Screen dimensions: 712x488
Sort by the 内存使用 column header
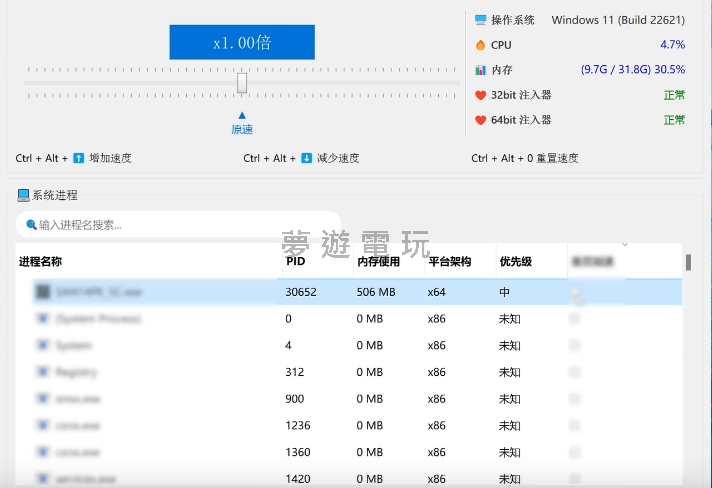pos(378,262)
